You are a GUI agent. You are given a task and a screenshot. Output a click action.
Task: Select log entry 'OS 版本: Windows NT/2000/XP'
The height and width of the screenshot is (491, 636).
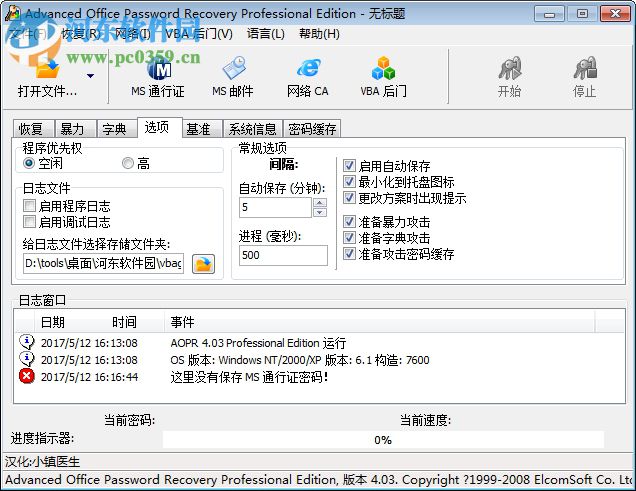click(300, 360)
